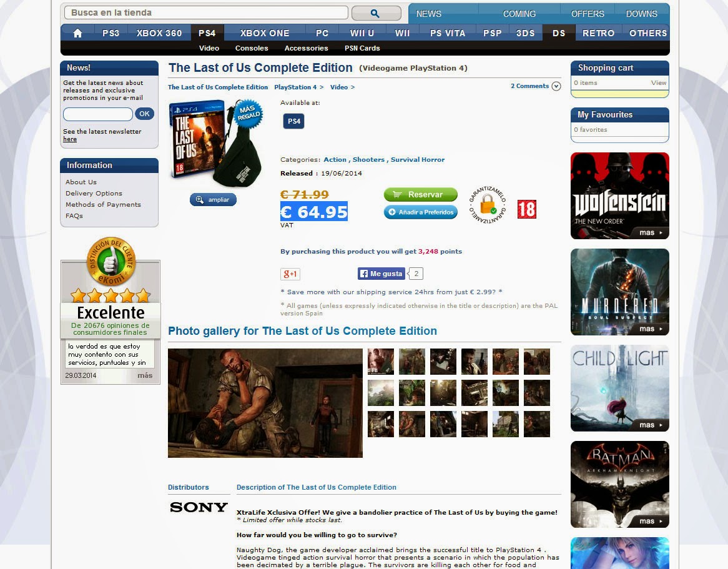The image size is (728, 569).
Task: Open the NEWS top tab
Action: pos(428,14)
